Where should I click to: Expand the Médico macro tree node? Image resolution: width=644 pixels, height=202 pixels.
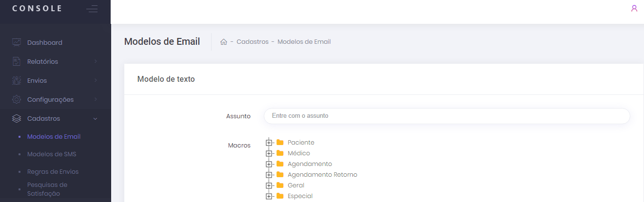[x=269, y=153]
